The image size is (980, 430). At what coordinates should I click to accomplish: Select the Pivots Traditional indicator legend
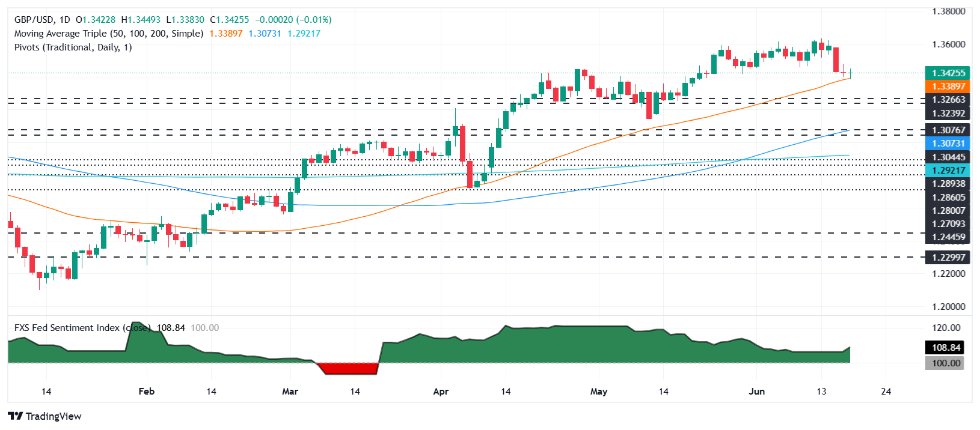click(73, 47)
